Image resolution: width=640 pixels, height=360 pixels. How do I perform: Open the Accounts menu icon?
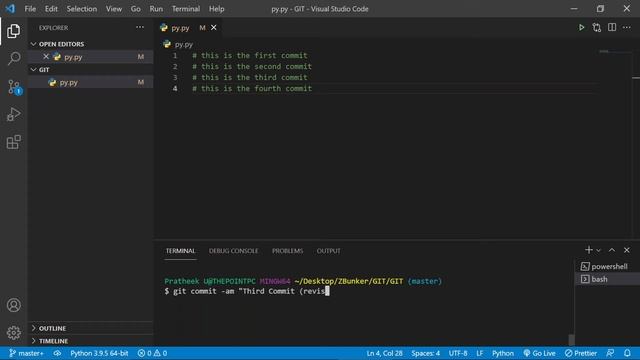click(13, 305)
